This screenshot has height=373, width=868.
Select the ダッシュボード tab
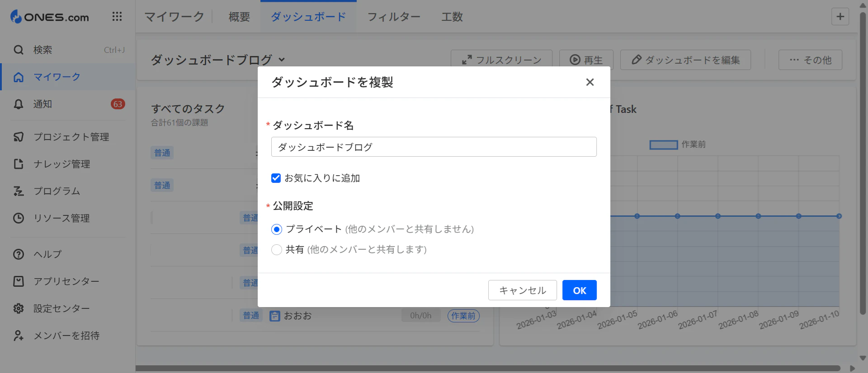tap(308, 17)
